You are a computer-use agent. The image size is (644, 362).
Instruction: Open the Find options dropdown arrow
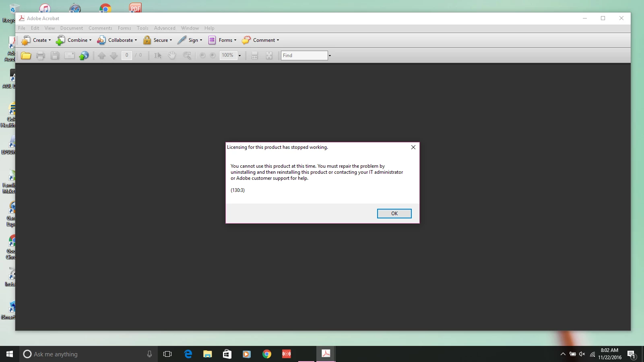(x=330, y=56)
